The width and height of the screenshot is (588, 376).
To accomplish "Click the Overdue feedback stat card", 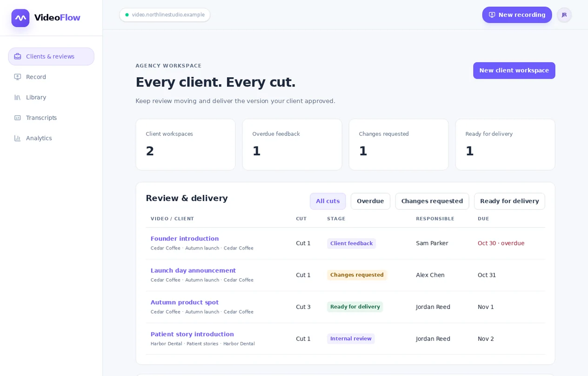I will click(292, 145).
